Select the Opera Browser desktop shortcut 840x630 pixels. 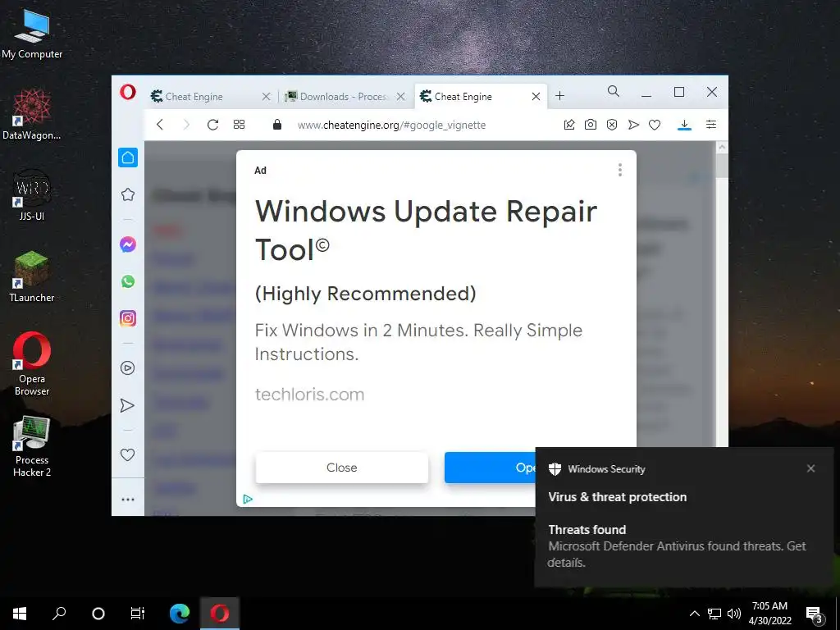click(x=32, y=364)
